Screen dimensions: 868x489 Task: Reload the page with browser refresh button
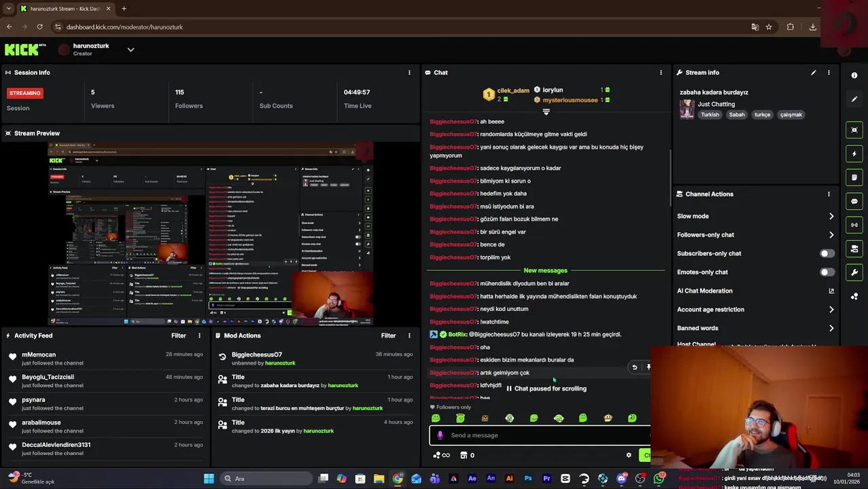tap(39, 27)
